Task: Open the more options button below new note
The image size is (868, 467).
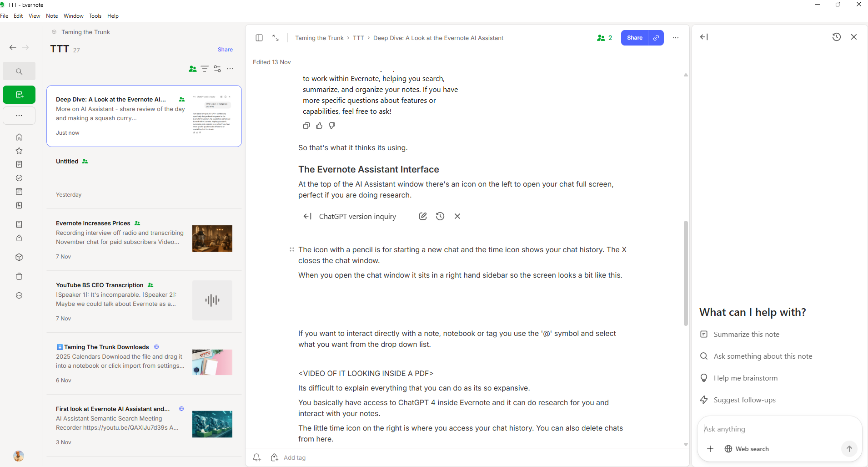Action: (x=19, y=116)
